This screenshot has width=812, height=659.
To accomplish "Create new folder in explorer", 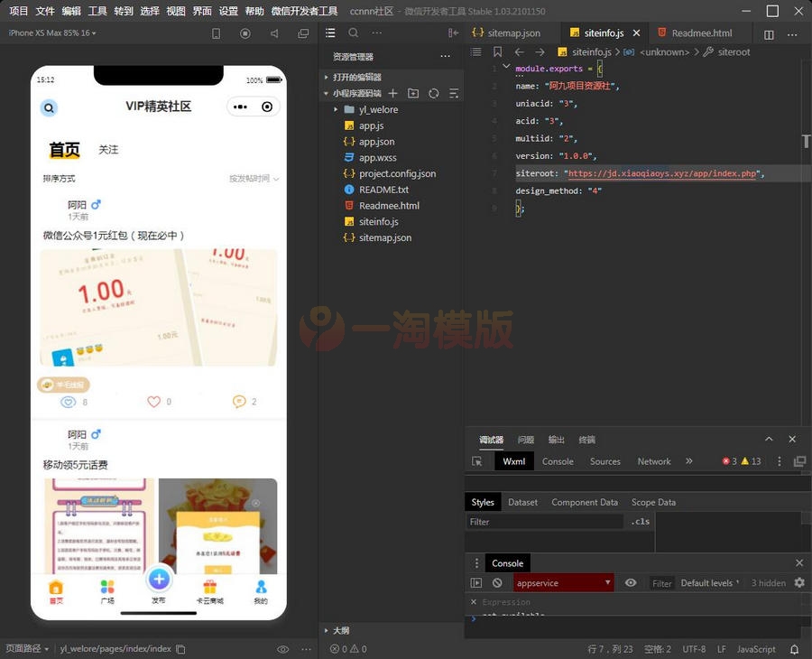I will [413, 93].
